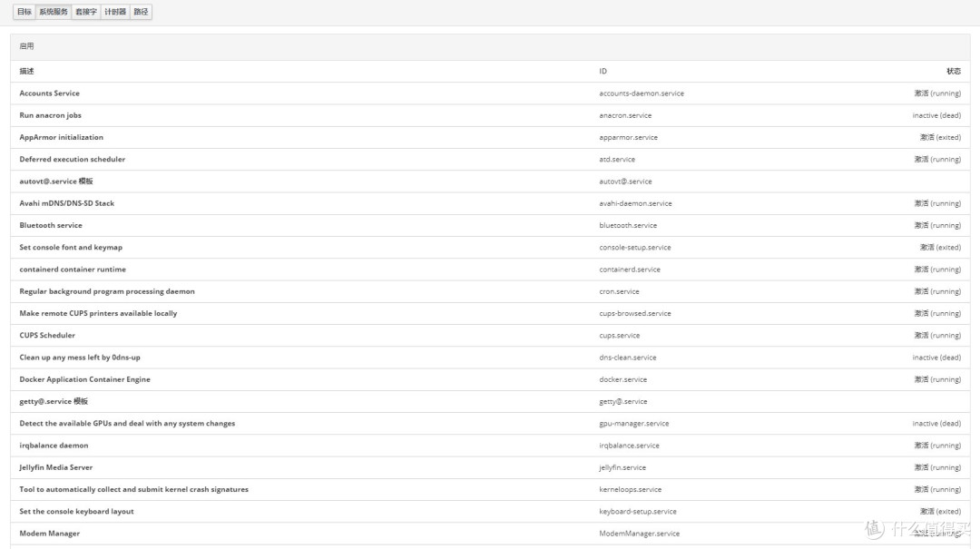Open the Accounts Service entry
980x549 pixels.
50,93
